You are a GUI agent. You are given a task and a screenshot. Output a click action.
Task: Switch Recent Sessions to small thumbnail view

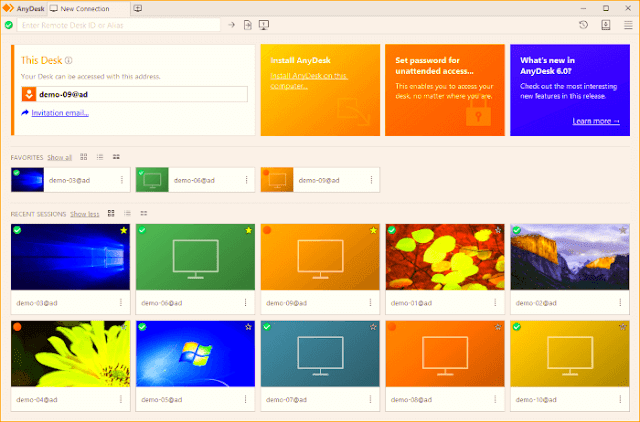pos(144,213)
